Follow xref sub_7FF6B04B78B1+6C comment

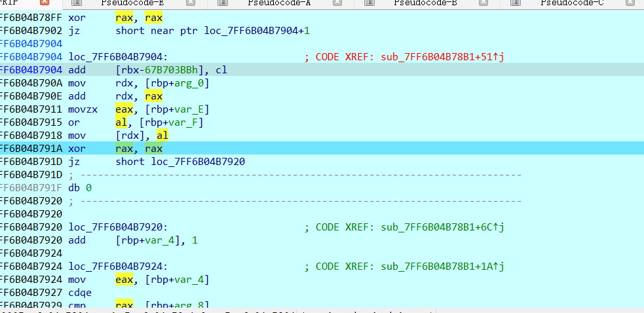[x=442, y=227]
